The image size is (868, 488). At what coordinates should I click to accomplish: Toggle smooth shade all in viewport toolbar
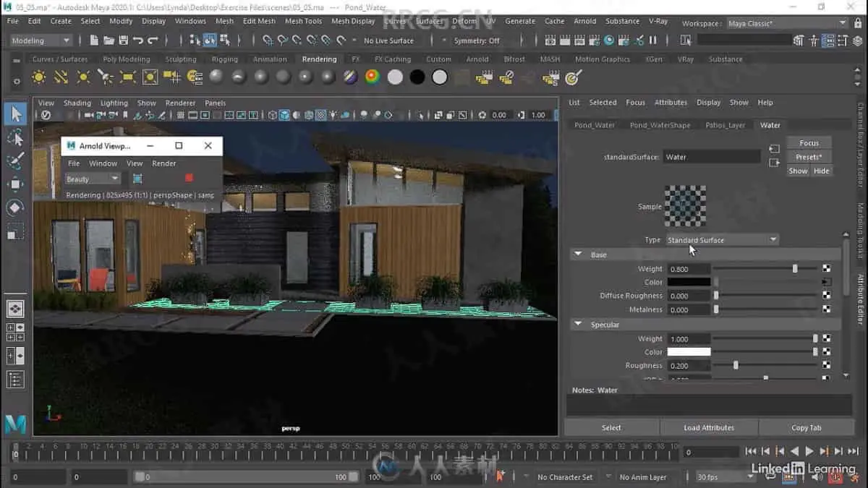coord(285,115)
